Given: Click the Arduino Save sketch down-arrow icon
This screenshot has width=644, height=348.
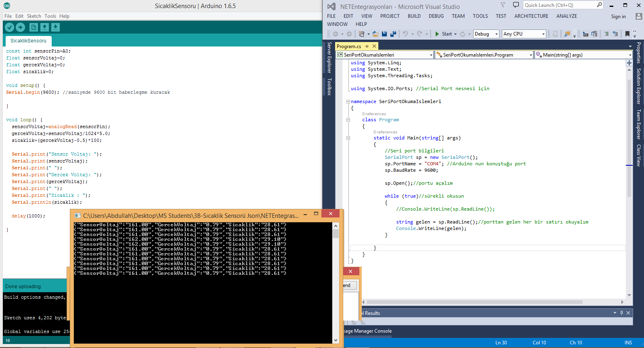Looking at the screenshot, I should pyautogui.click(x=55, y=27).
